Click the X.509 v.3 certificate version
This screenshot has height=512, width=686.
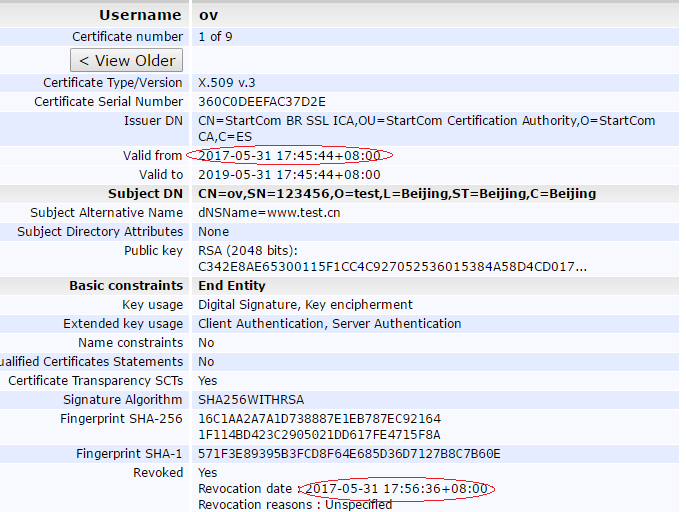pos(227,83)
